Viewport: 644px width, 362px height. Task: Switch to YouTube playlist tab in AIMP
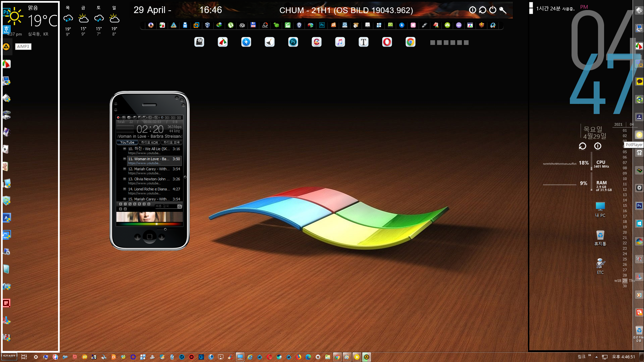127,142
